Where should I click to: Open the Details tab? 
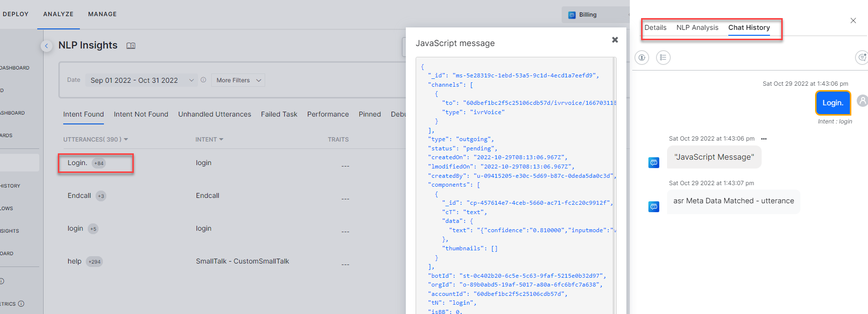coord(655,27)
